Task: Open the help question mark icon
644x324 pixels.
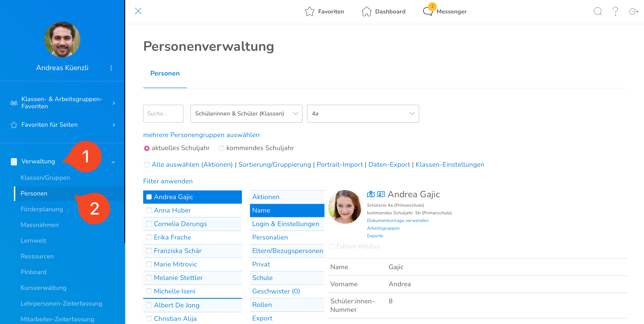Action: [x=615, y=11]
